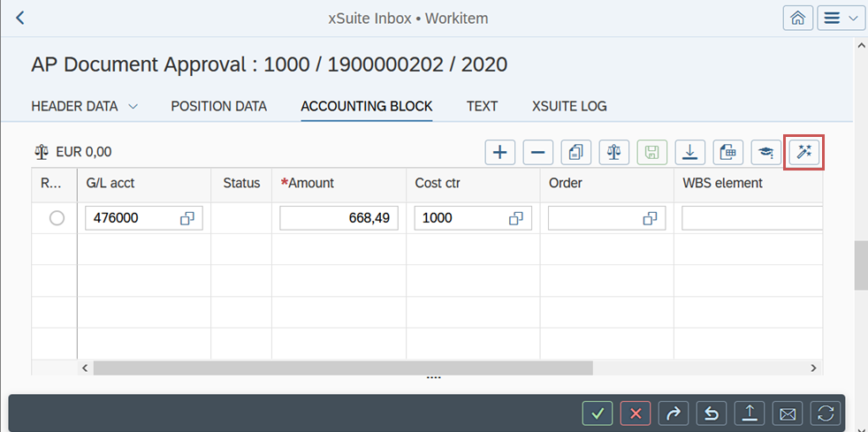
Task: Click the green save disk icon
Action: click(652, 152)
